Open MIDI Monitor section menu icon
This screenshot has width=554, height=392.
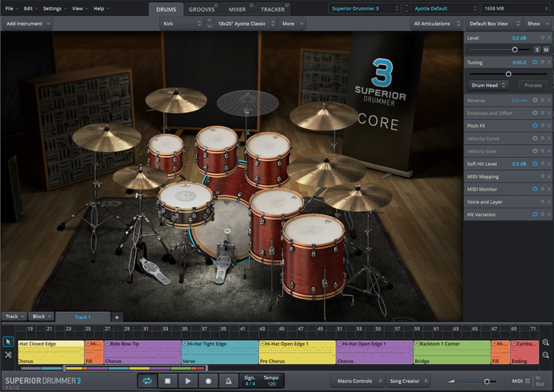click(x=542, y=189)
